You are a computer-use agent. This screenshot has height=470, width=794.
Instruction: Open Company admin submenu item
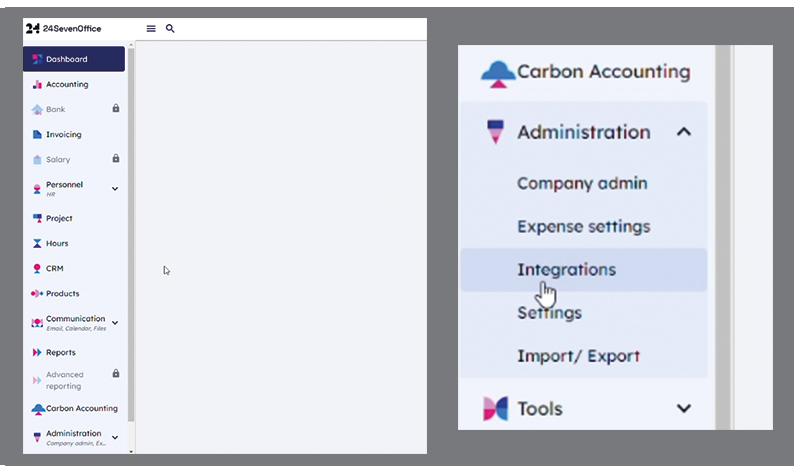582,183
